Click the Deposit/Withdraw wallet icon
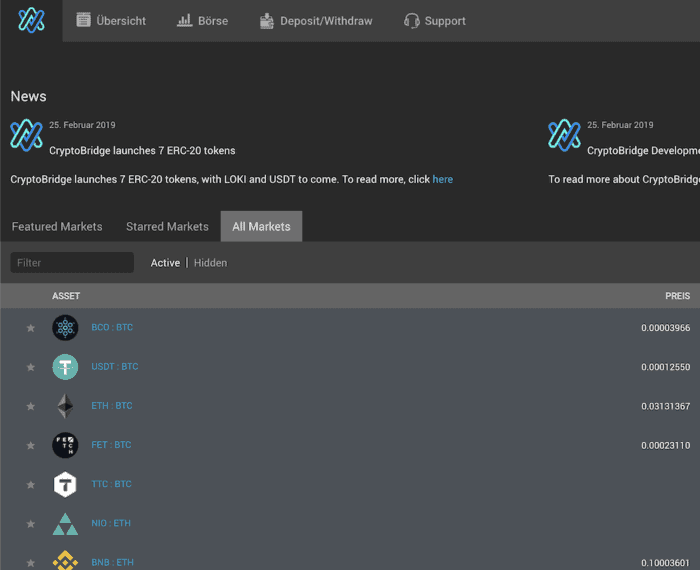 [267, 21]
